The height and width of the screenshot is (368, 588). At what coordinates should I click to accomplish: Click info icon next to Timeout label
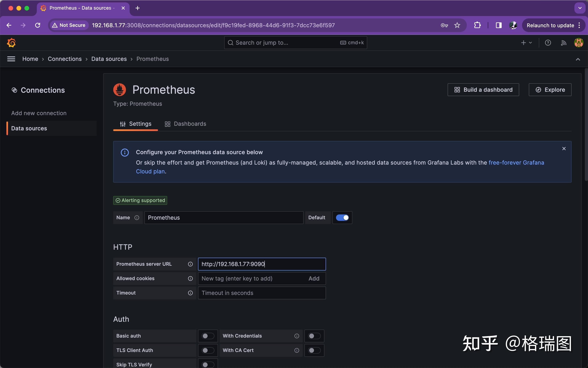coord(190,293)
